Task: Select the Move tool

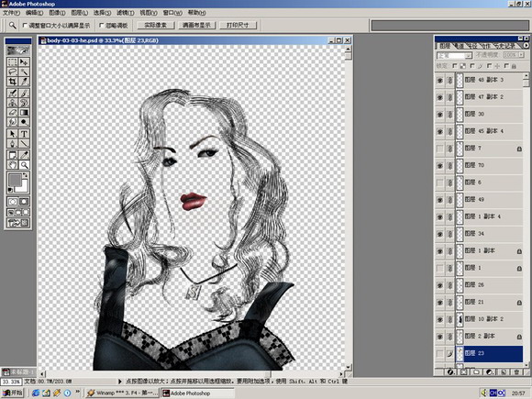Action: (24, 62)
